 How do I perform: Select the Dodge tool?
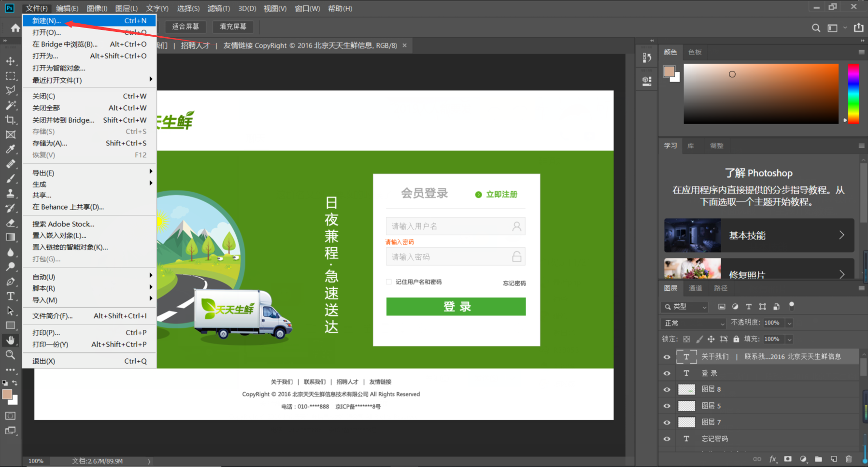click(10, 267)
